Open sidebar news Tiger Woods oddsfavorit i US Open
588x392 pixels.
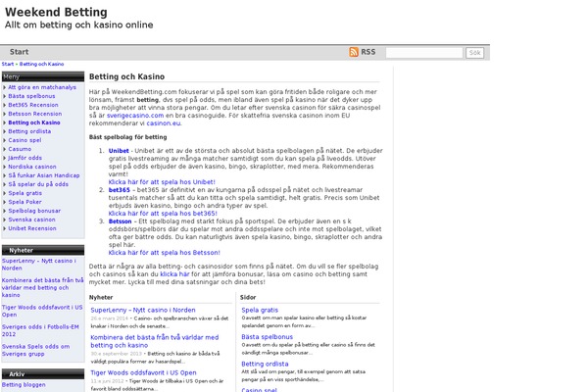[42, 311]
